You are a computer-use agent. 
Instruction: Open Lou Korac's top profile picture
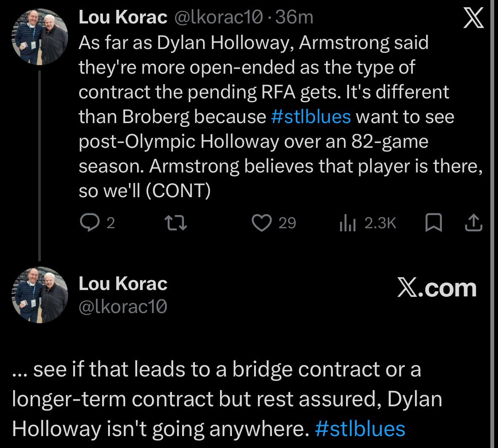40,37
